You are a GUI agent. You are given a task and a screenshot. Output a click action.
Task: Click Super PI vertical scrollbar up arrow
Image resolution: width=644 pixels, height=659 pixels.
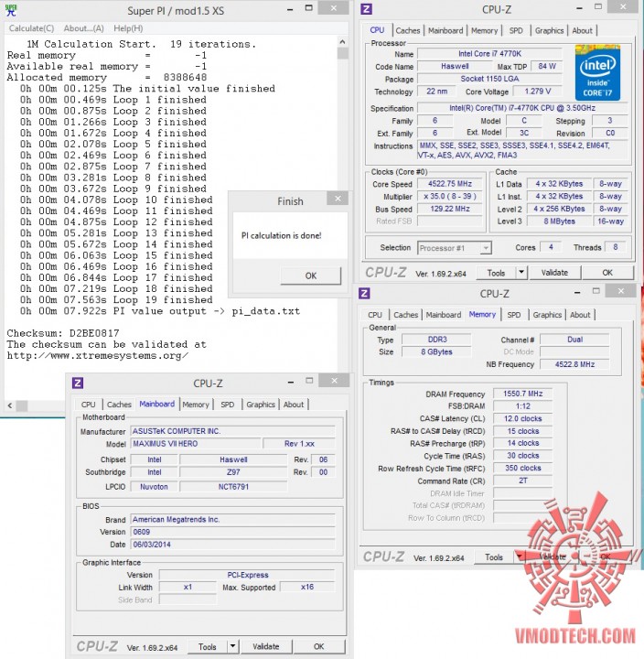(x=342, y=41)
